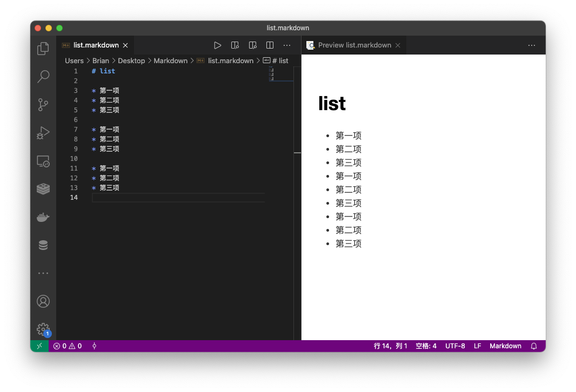This screenshot has height=392, width=576.
Task: Open the Remote Explorer view
Action: coord(43,161)
